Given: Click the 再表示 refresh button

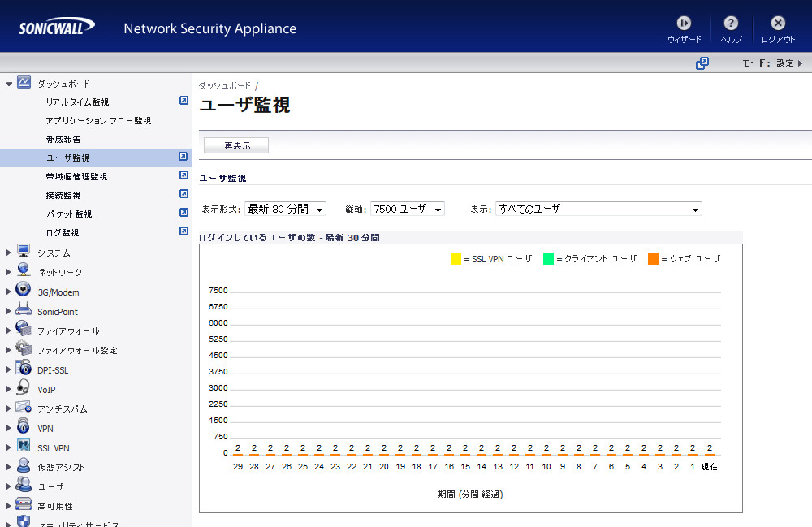Looking at the screenshot, I should point(236,145).
